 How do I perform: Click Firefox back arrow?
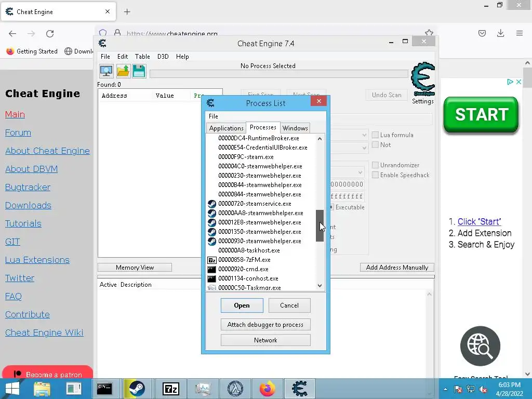coord(12,33)
